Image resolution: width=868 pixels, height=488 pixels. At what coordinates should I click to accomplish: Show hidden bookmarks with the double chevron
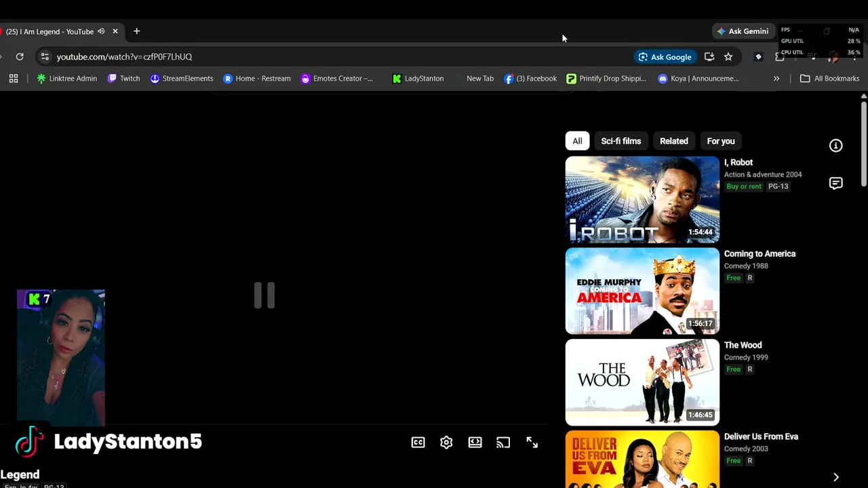point(776,79)
